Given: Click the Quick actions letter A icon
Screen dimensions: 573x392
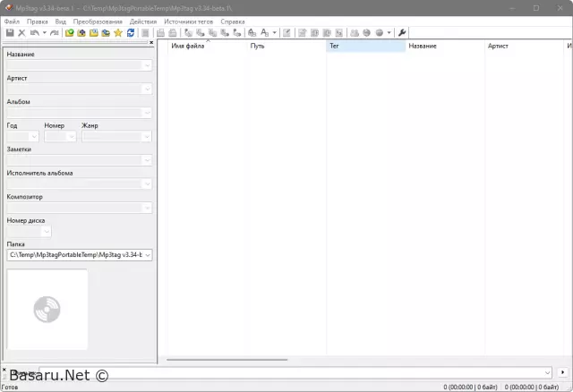Looking at the screenshot, I should pos(265,33).
